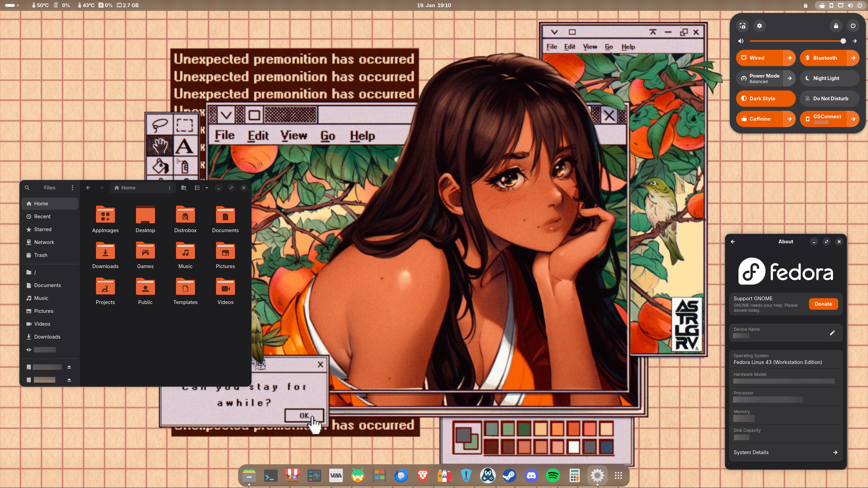Expand the Bluetooth submenu arrow
868x488 pixels.
tap(853, 58)
